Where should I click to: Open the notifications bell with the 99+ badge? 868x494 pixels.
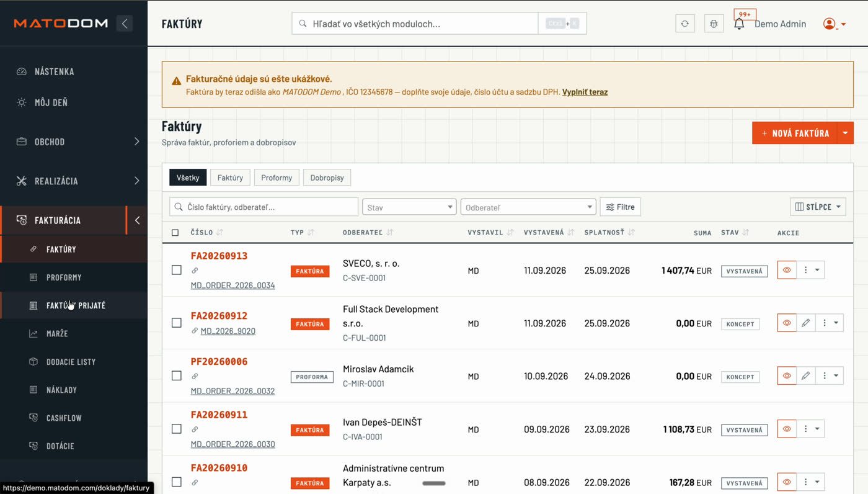click(739, 24)
